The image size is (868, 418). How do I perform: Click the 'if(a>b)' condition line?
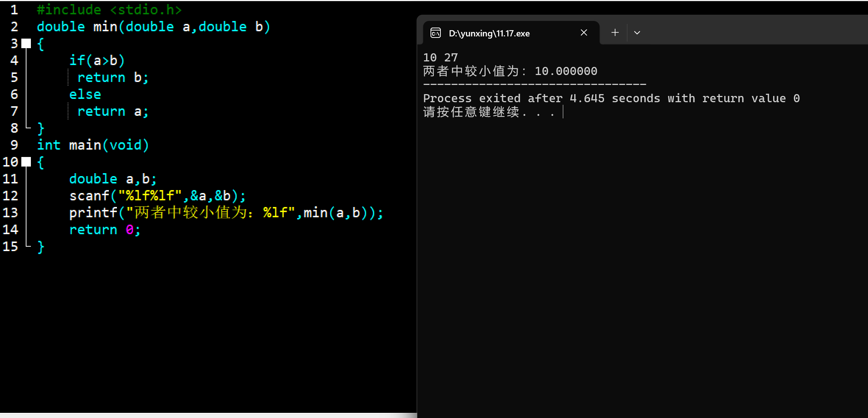coord(97,61)
